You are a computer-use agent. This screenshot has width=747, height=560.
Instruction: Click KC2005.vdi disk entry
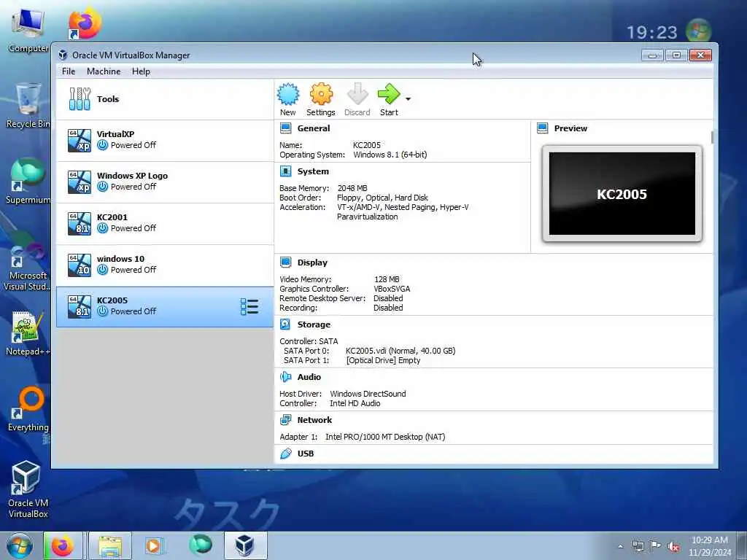pos(400,351)
